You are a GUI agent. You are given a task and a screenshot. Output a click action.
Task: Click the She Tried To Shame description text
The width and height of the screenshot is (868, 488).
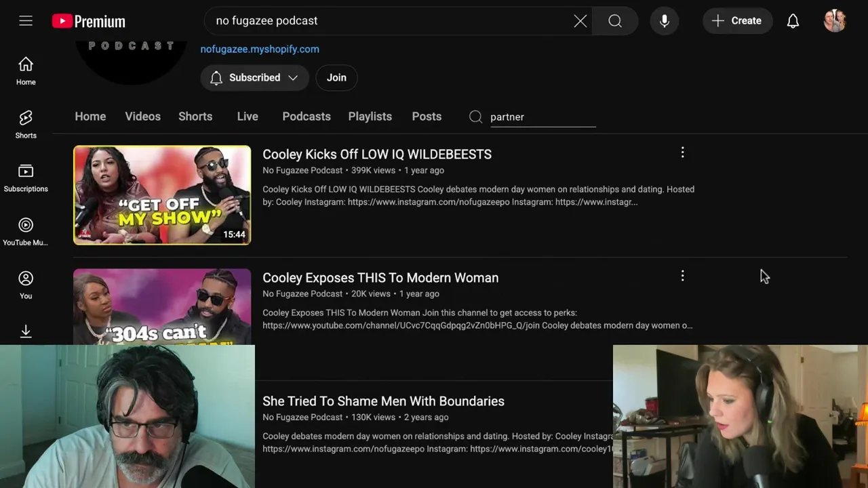437,443
